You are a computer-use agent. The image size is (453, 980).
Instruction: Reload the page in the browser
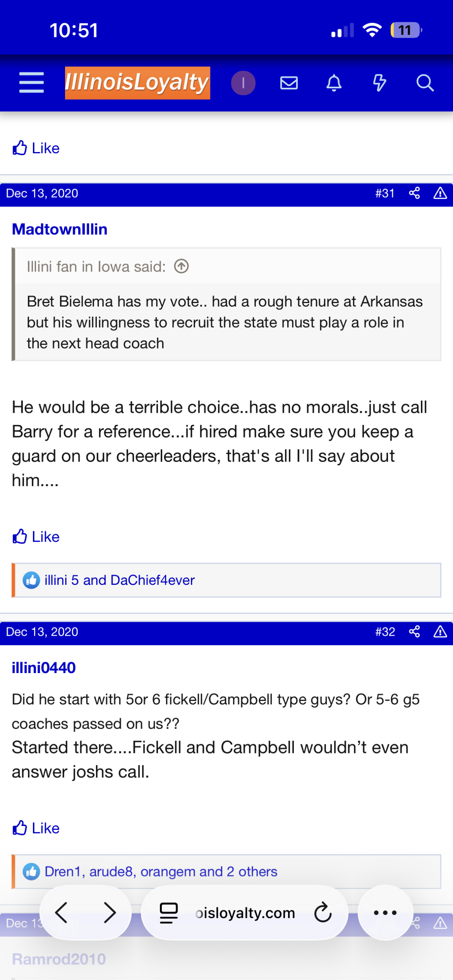[x=323, y=913]
